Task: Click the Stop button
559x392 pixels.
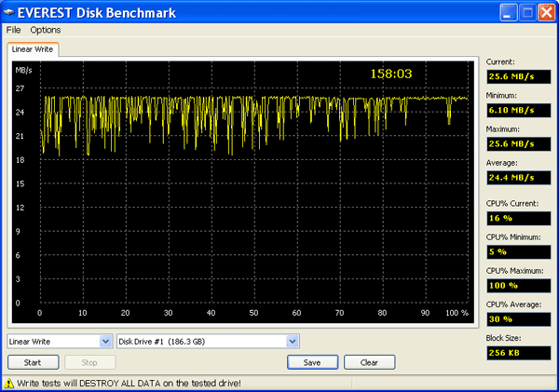Action: click(89, 362)
